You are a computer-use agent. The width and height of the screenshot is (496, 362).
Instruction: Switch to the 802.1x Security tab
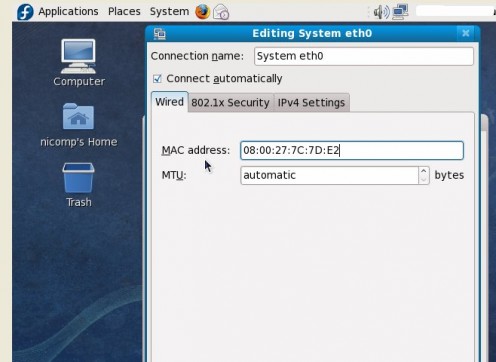[x=230, y=103]
